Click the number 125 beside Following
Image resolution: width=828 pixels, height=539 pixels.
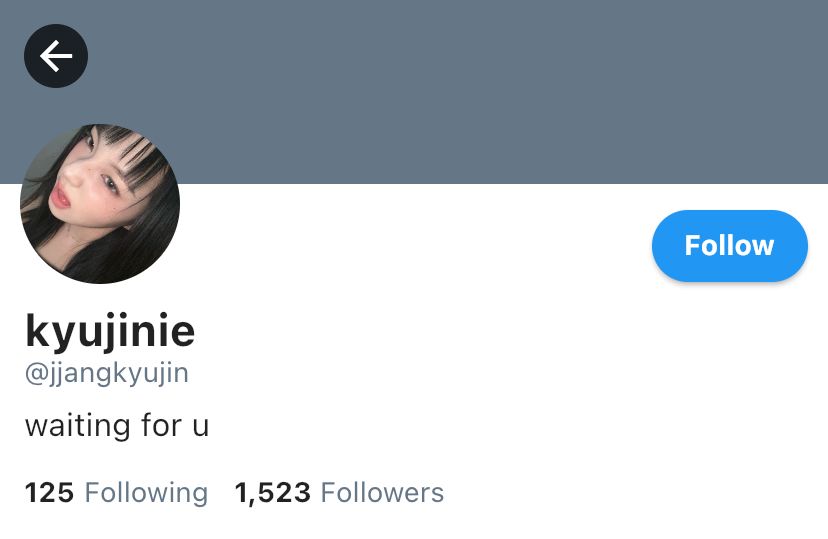coord(49,493)
